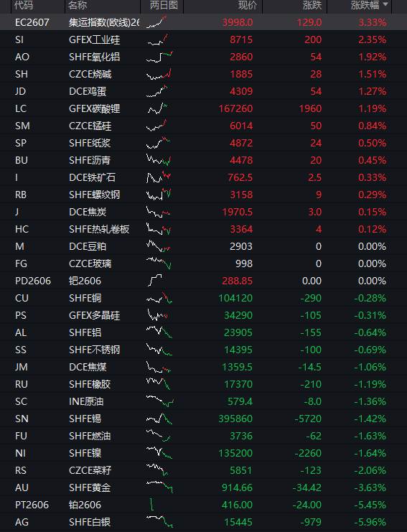This screenshot has height=532, width=407.
Task: Sort by the 涨跌 column header
Action: click(312, 5)
